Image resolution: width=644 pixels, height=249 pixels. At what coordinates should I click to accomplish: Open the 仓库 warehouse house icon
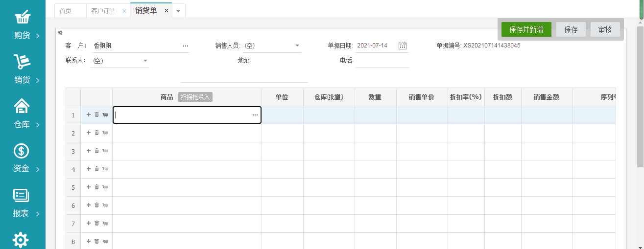[x=23, y=106]
